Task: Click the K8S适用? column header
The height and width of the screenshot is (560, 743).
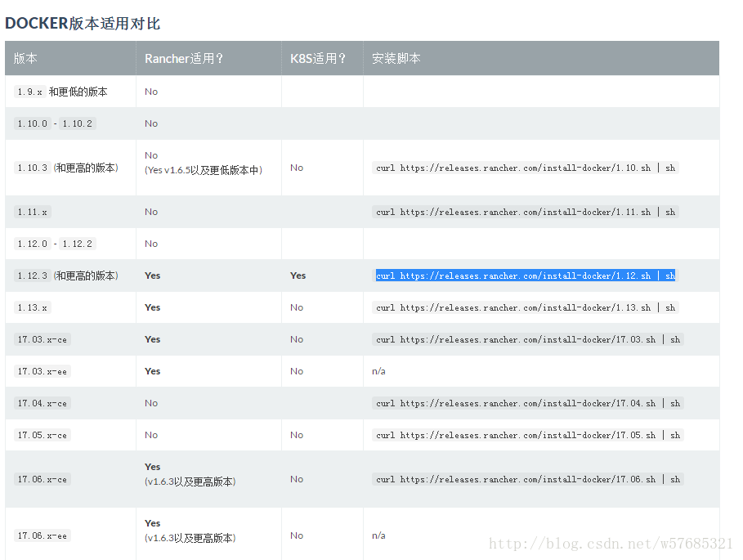Action: click(x=318, y=58)
